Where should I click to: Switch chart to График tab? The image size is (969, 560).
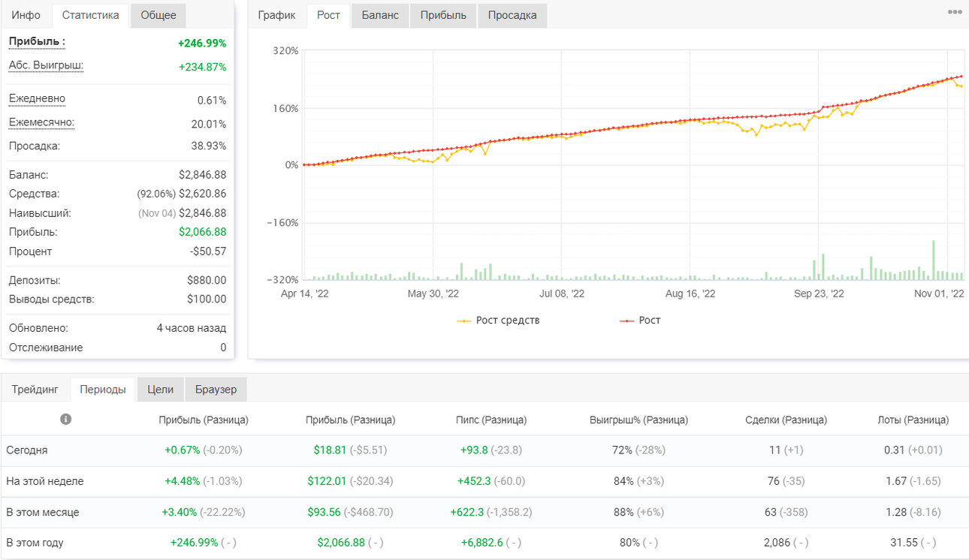(x=276, y=15)
